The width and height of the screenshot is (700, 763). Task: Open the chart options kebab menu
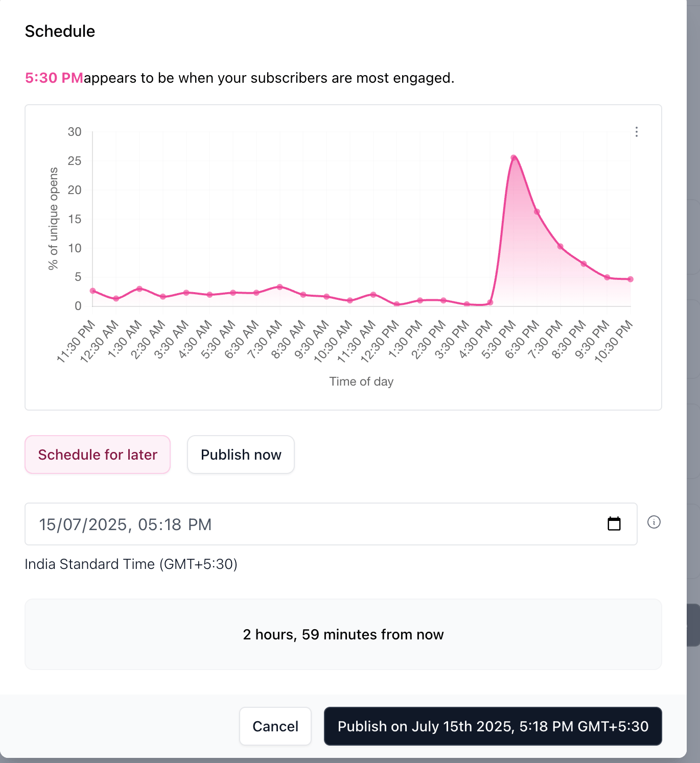[x=636, y=132]
